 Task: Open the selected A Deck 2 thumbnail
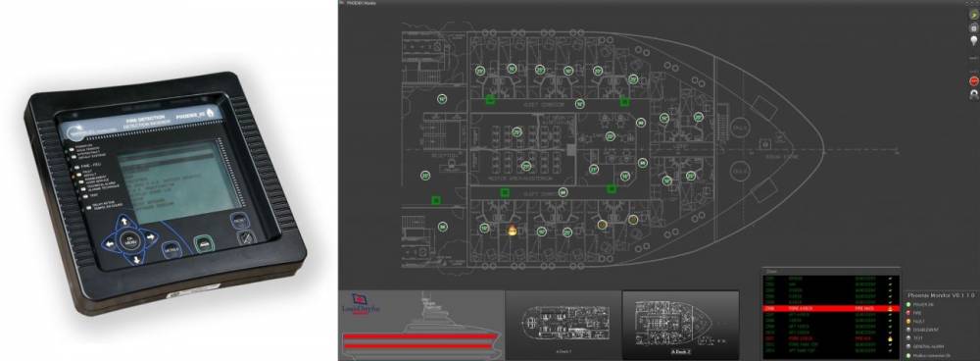coord(681,324)
